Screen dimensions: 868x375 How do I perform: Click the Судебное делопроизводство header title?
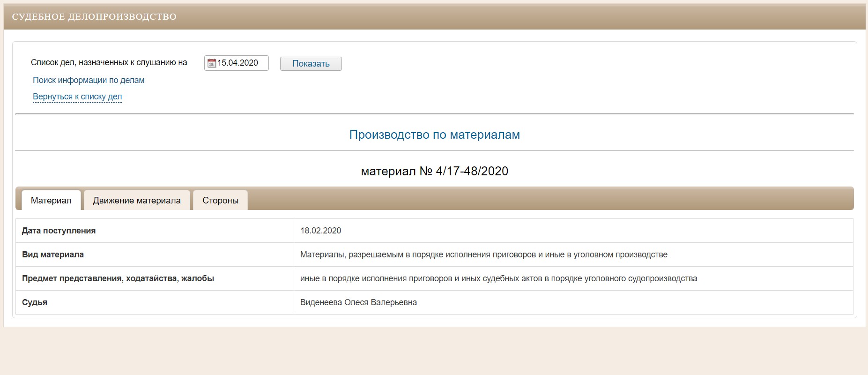point(94,17)
